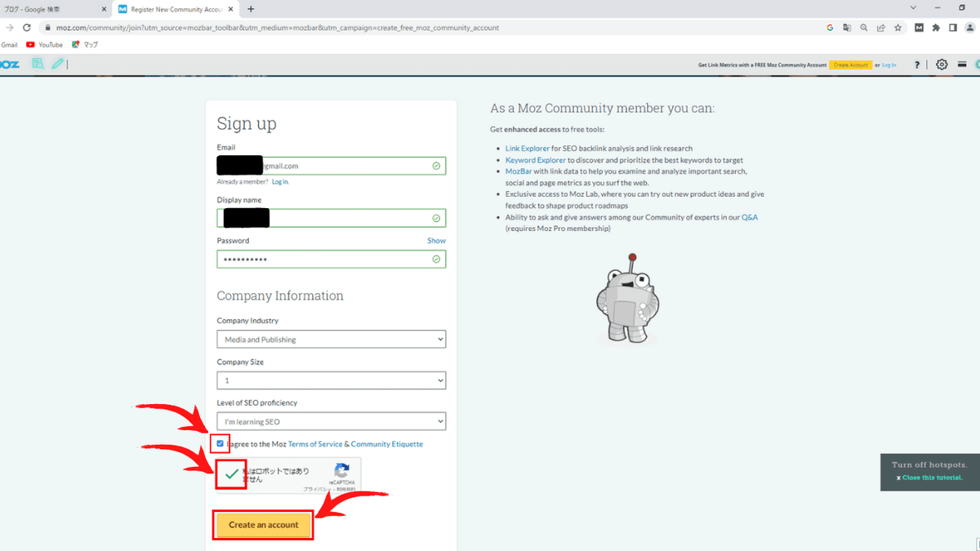The image size is (980, 551).
Task: Reload the page with the refresh icon
Action: (27, 27)
